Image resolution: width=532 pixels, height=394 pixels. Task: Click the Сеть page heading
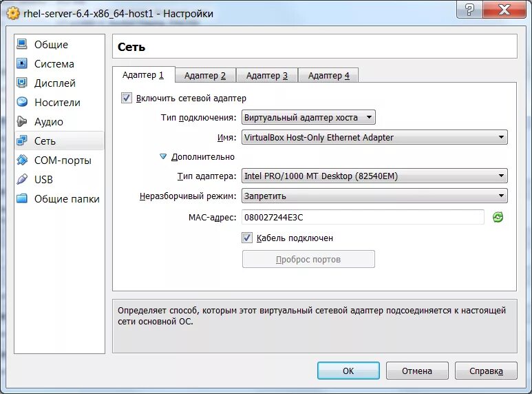tap(131, 47)
